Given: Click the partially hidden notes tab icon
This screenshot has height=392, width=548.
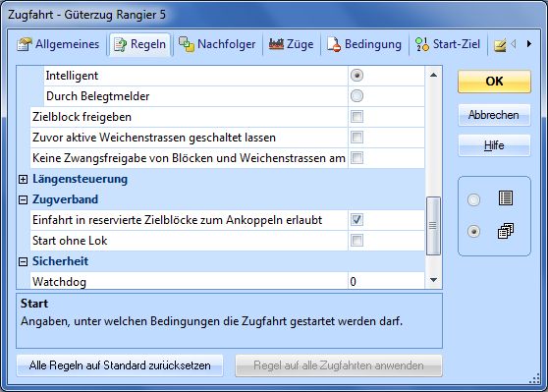Looking at the screenshot, I should (500, 45).
